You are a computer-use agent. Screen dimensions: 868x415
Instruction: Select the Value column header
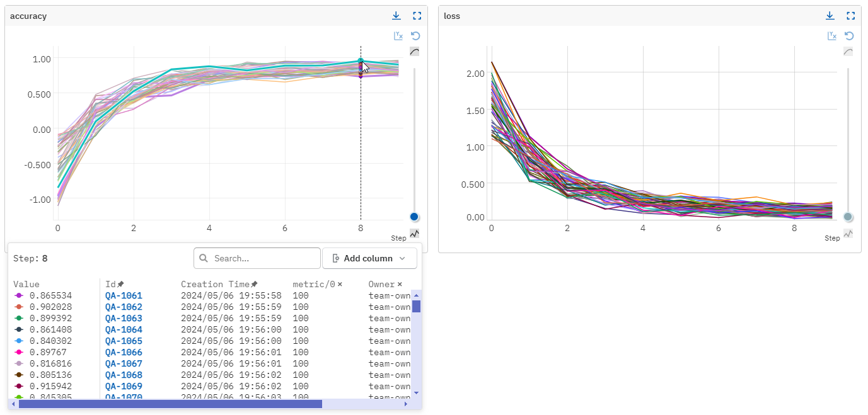(x=26, y=283)
